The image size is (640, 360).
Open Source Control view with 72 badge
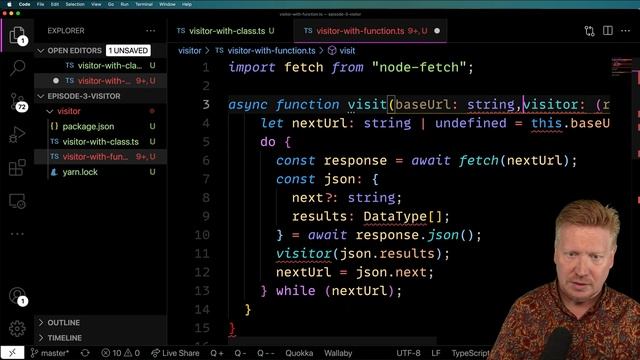point(17,102)
